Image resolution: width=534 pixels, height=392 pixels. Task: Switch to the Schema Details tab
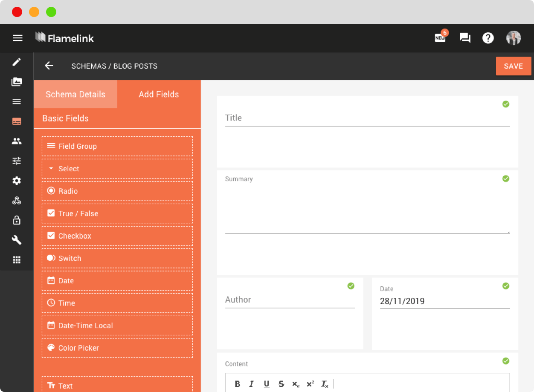(x=75, y=94)
